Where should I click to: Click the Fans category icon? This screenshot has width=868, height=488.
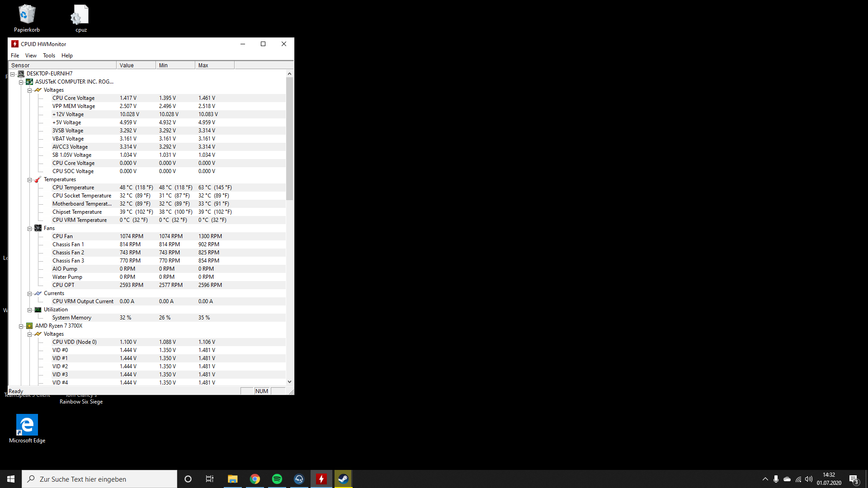pos(38,228)
